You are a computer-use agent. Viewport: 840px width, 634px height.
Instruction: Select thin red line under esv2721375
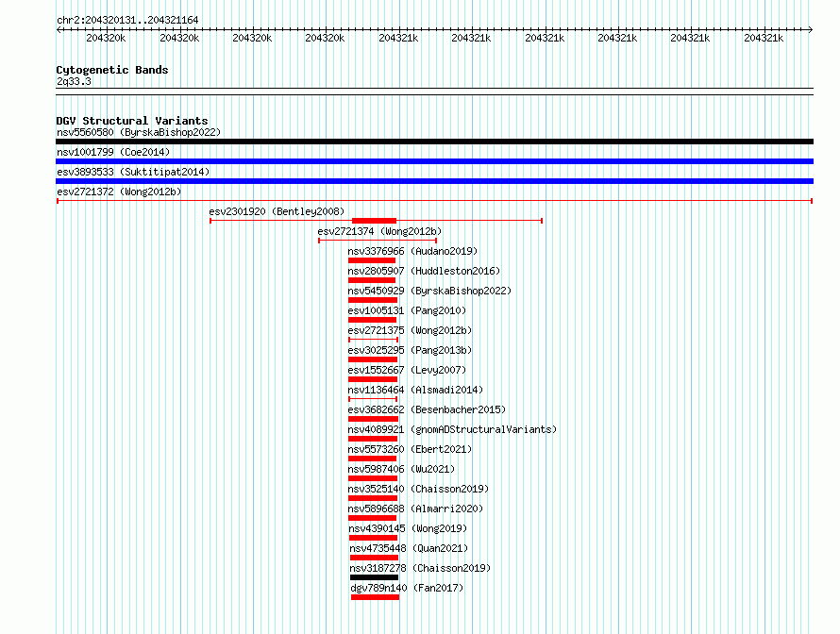click(x=374, y=340)
